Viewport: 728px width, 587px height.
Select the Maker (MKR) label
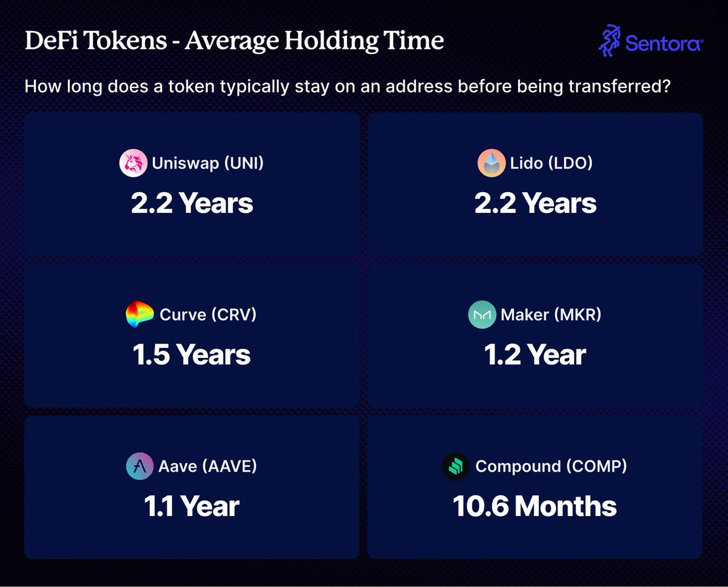point(551,315)
